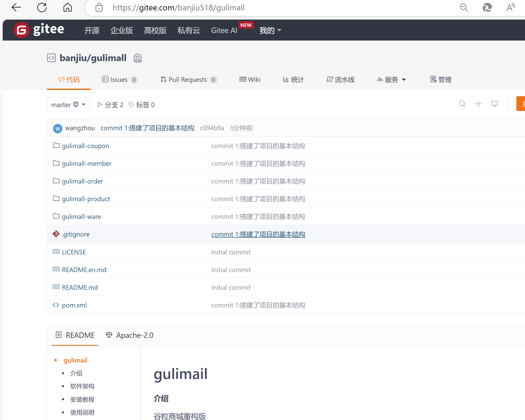The width and height of the screenshot is (525, 420).
Task: Switch to the Issues tab
Action: 119,80
